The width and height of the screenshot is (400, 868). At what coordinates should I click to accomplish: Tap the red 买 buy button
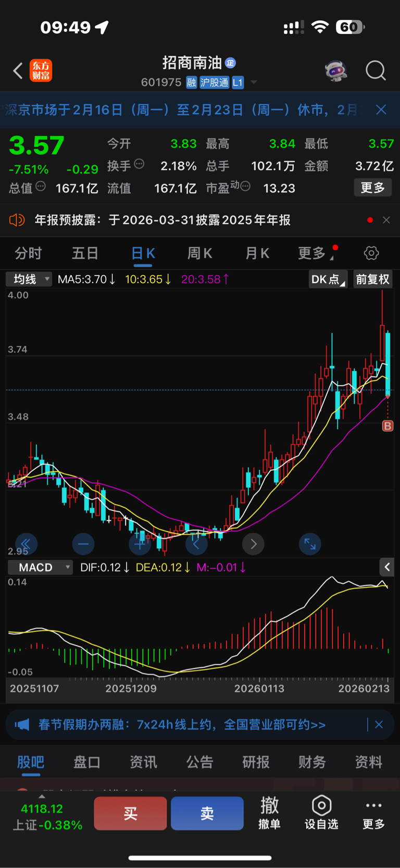tap(130, 813)
